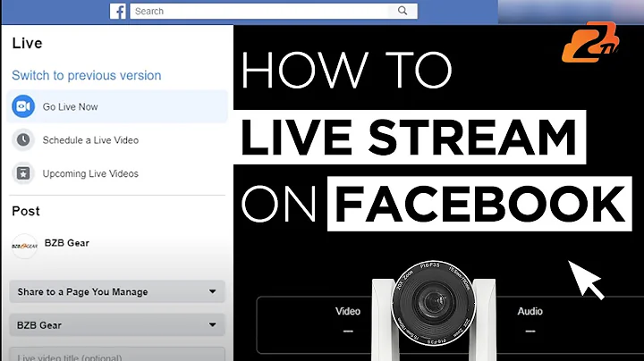Click Switch to previous version link
Image resolution: width=644 pixels, height=361 pixels.
[86, 75]
